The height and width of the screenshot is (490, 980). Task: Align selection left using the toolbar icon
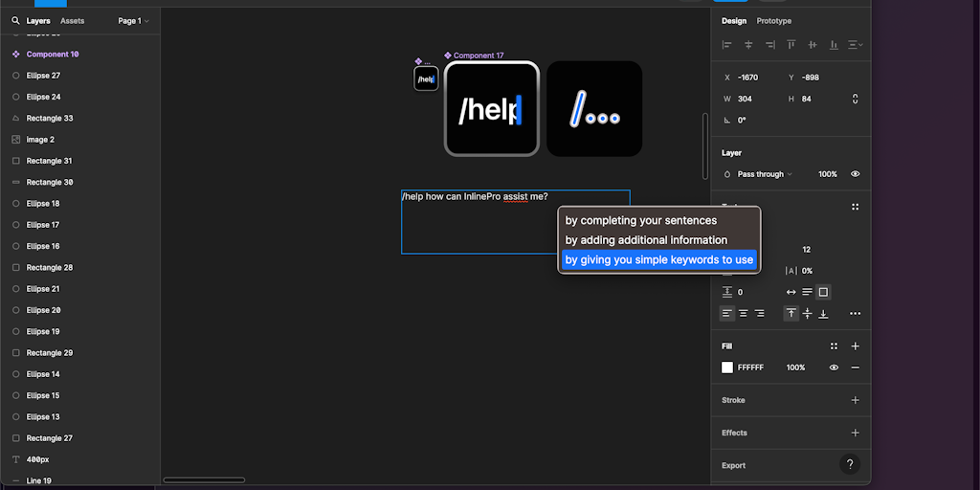(727, 45)
